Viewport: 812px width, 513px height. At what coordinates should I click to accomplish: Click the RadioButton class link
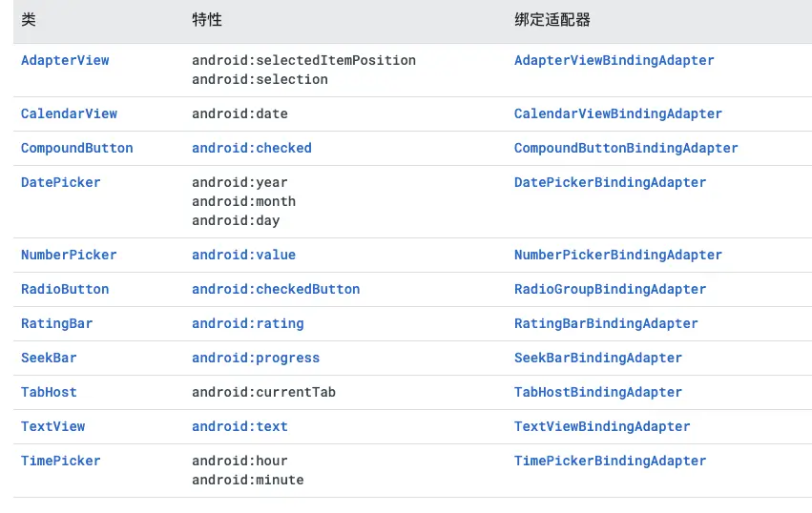coord(65,289)
